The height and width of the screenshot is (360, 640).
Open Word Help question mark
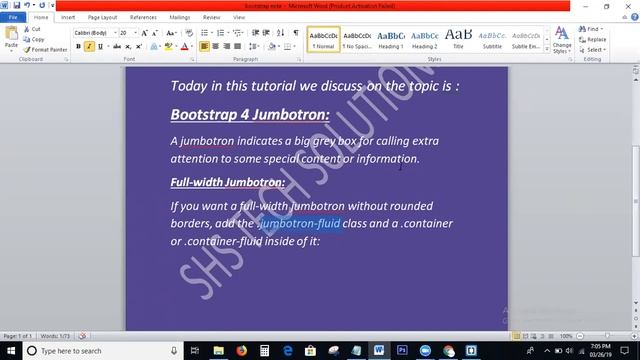click(x=635, y=17)
